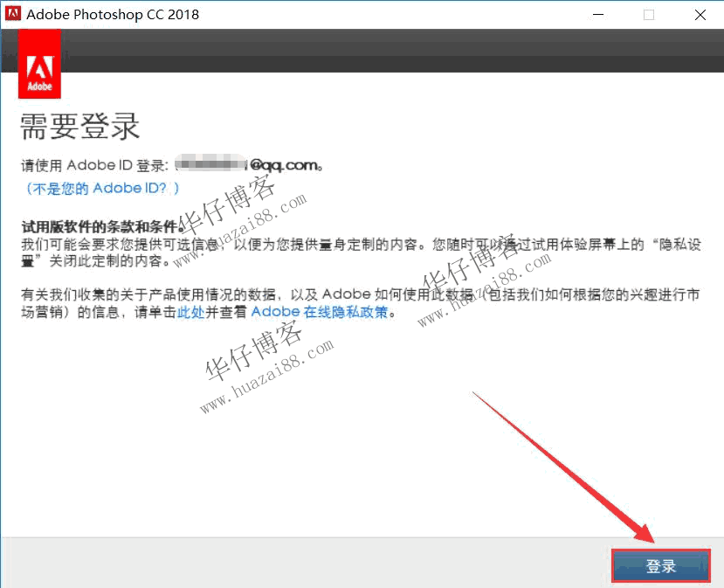The width and height of the screenshot is (724, 588).
Task: Click the @qq.com email address text
Action: pyautogui.click(x=248, y=165)
